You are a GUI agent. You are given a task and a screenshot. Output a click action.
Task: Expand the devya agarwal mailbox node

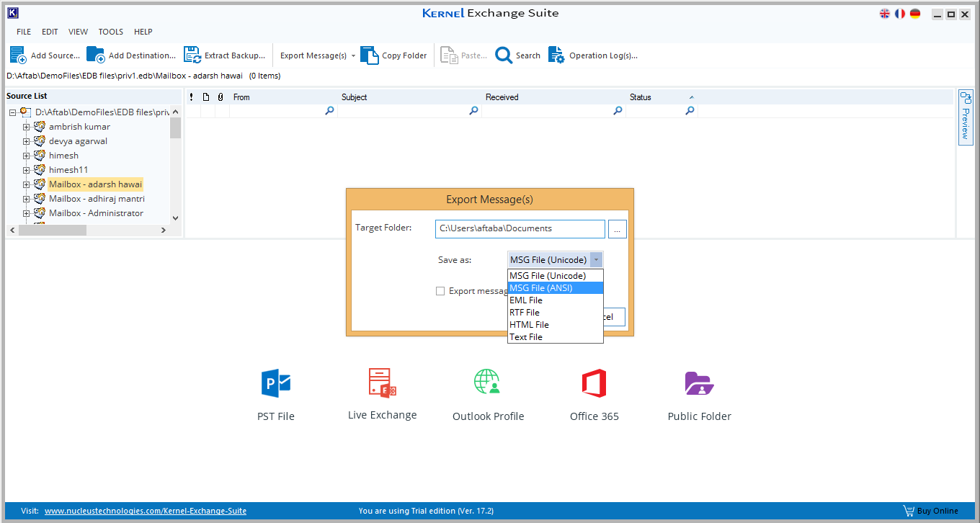(x=27, y=141)
